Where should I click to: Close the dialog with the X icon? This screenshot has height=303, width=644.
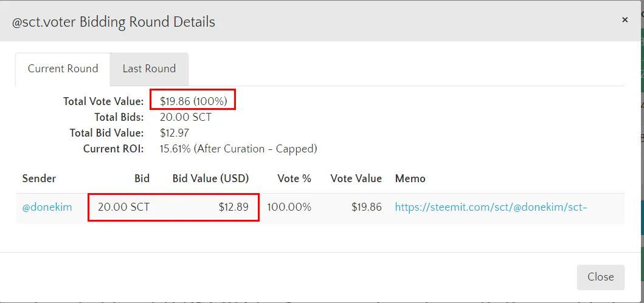(x=625, y=20)
